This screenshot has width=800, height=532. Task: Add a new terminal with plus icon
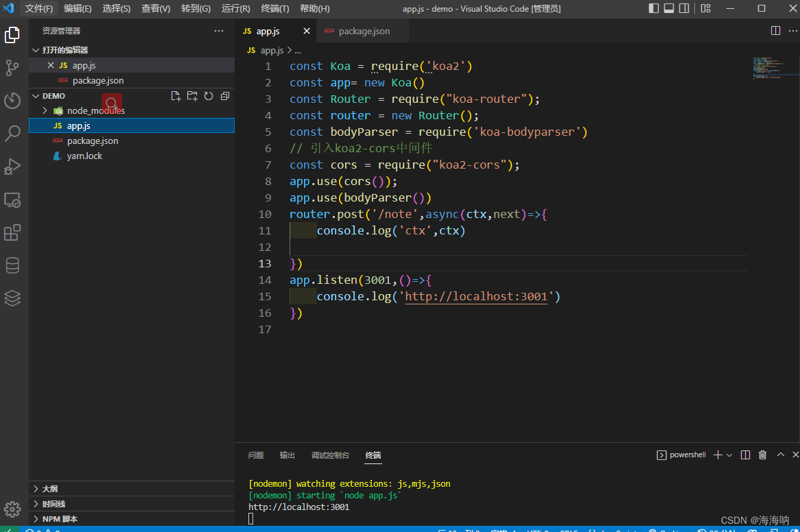(x=718, y=455)
